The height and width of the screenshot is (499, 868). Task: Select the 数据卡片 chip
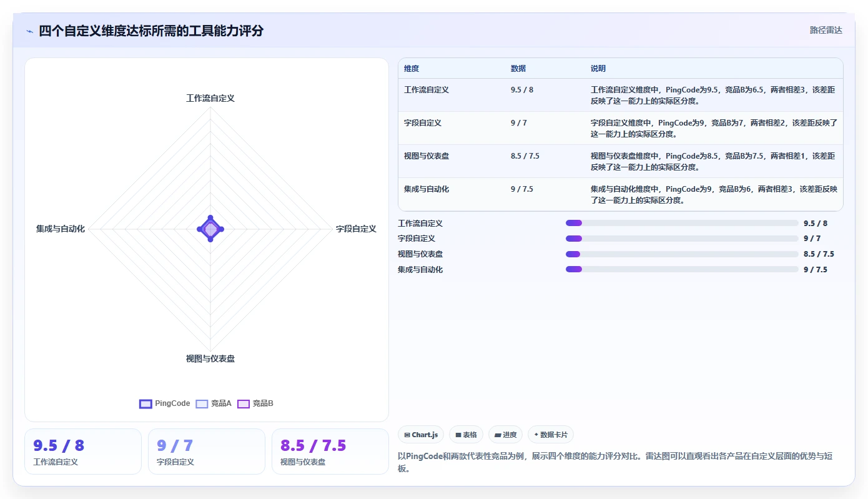tap(550, 435)
